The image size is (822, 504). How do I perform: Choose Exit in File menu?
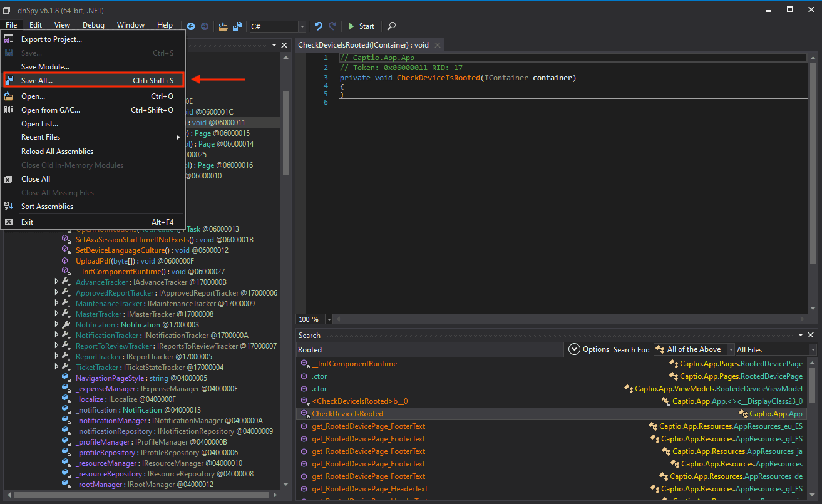[93, 222]
